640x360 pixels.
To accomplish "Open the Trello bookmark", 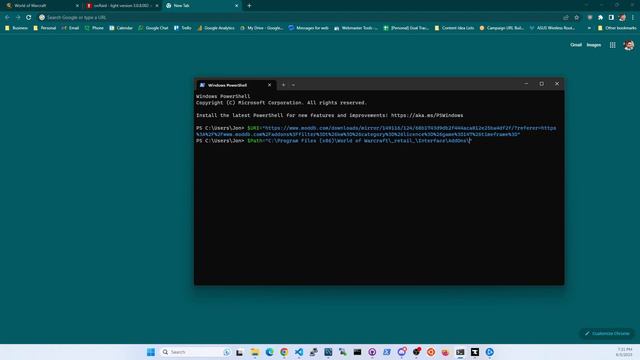I will pos(182,28).
